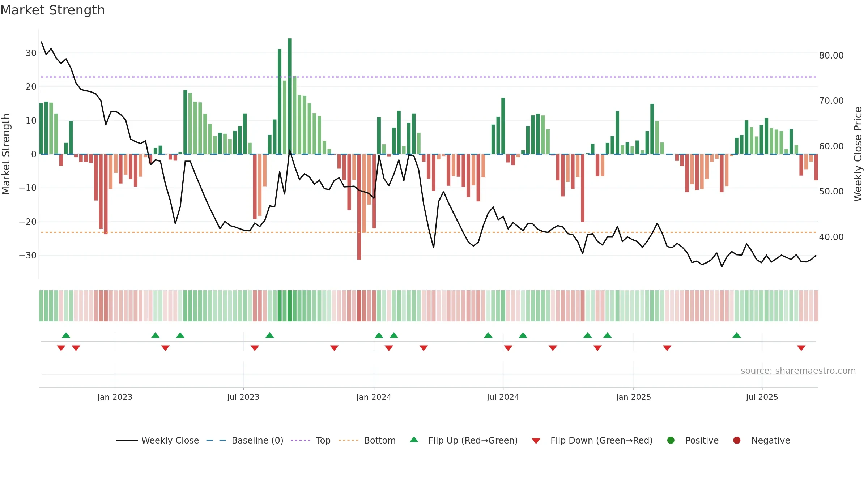Click the Baseline (0) legend label
The image size is (868, 488).
(258, 440)
